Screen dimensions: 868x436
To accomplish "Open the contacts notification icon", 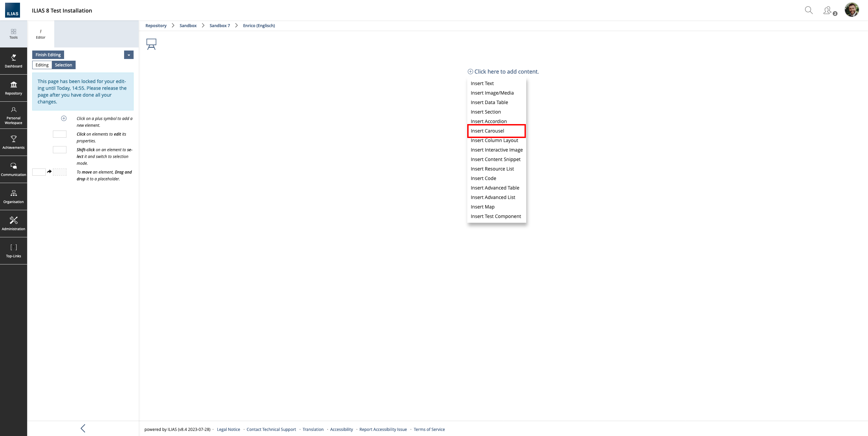I will coord(828,11).
